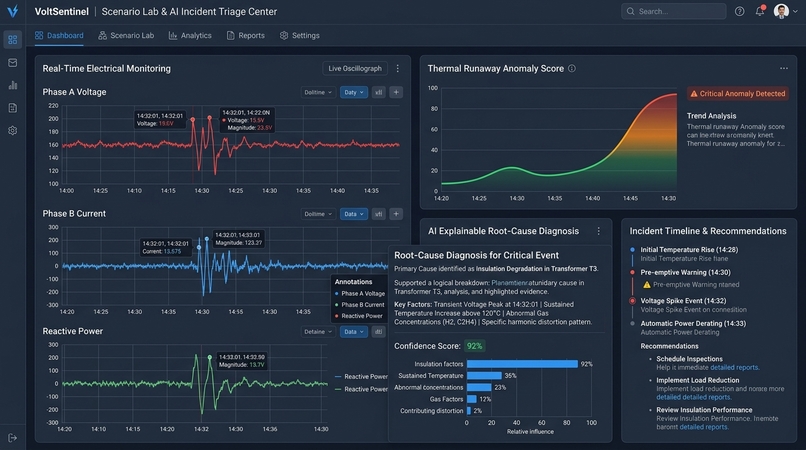The image size is (806, 450).
Task: Click the Trend Analysis heading
Action: point(711,116)
